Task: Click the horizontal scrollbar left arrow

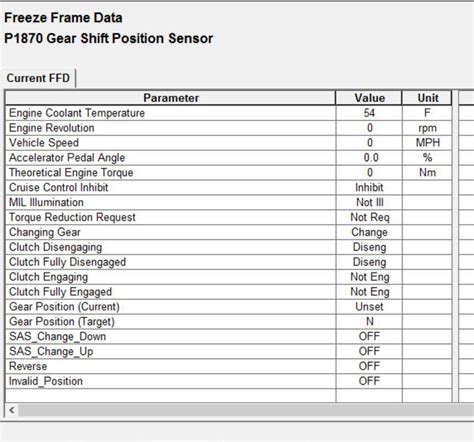Action: (12, 410)
